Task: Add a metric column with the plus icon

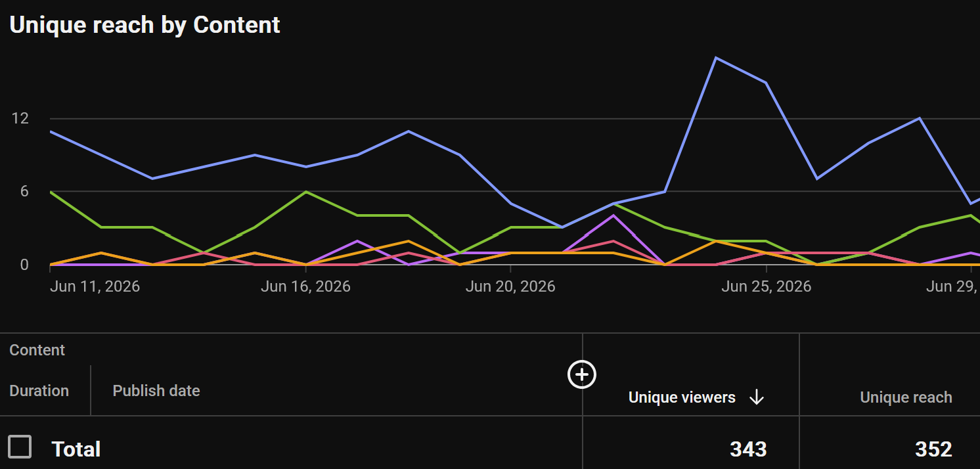Action: pos(581,375)
